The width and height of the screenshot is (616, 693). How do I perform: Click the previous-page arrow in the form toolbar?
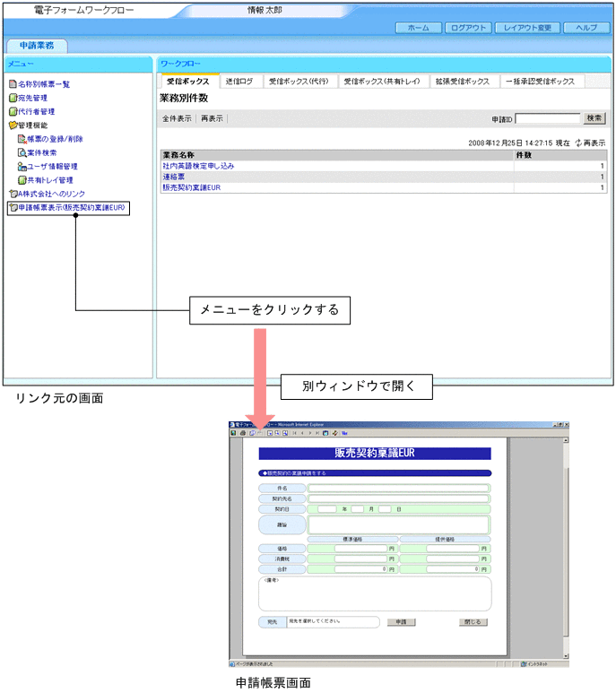[302, 433]
